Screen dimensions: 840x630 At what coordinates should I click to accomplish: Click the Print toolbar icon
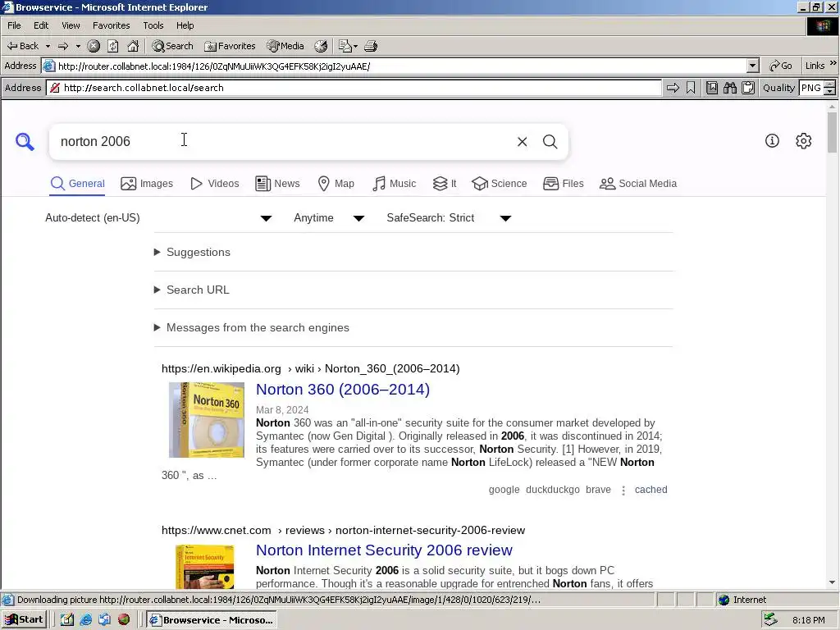point(371,46)
